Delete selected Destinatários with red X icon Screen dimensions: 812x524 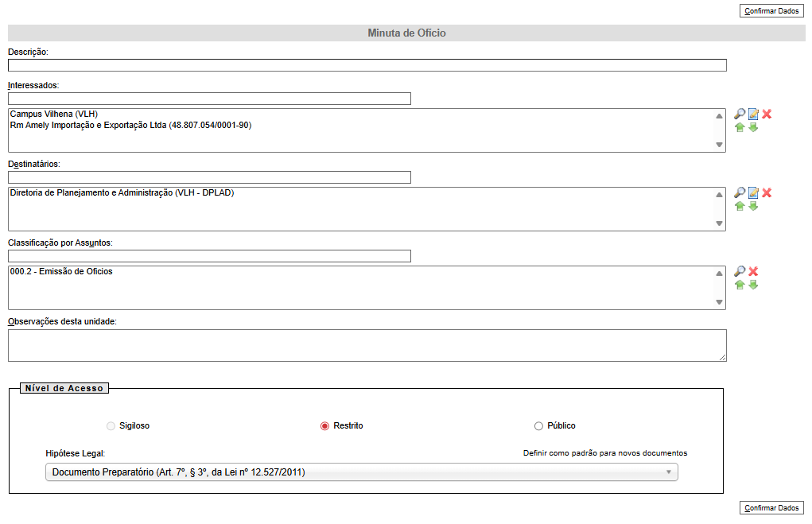click(767, 193)
